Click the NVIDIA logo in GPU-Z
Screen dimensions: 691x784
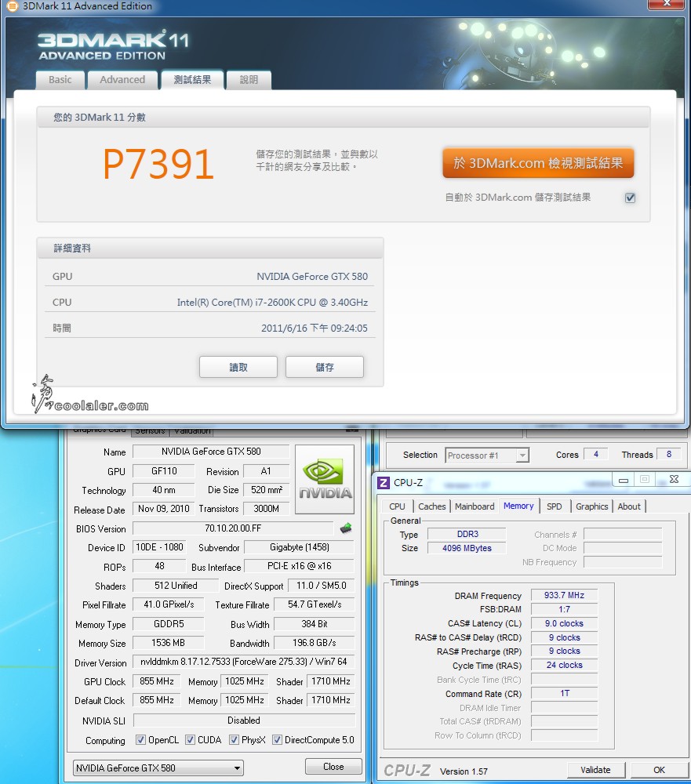click(x=325, y=479)
